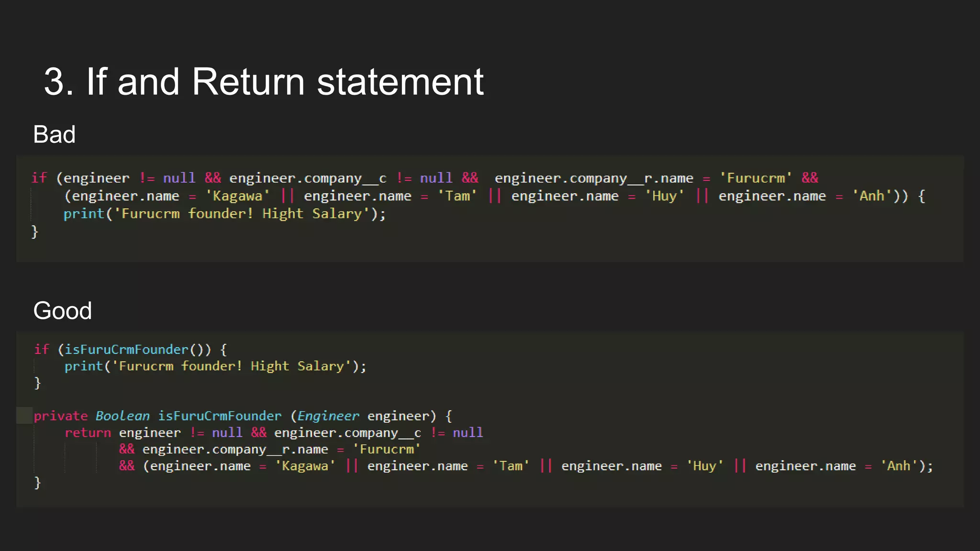Screen dimensions: 980x551
Task: Click the slide title '3. If and Return statement'
Action: pyautogui.click(x=264, y=81)
